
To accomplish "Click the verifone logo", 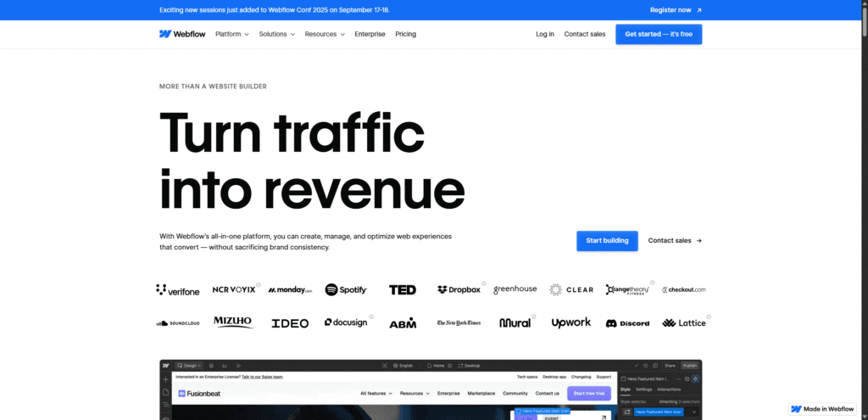I will point(178,290).
